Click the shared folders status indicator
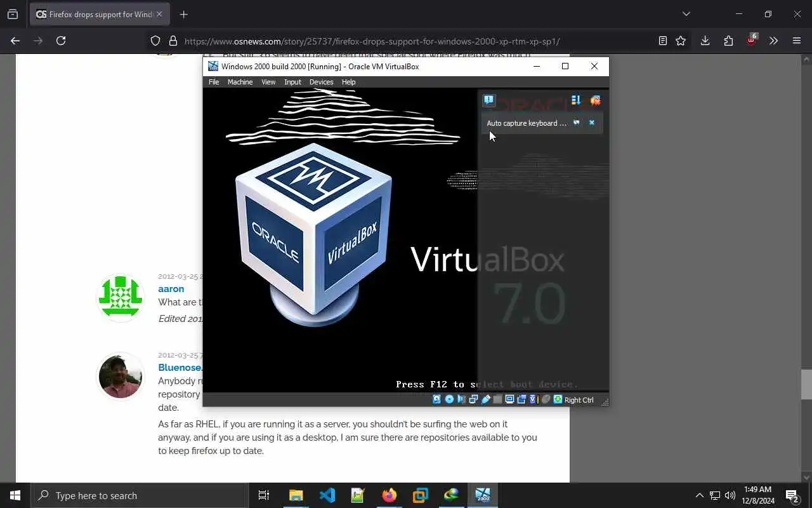The width and height of the screenshot is (812, 508). pos(498,399)
